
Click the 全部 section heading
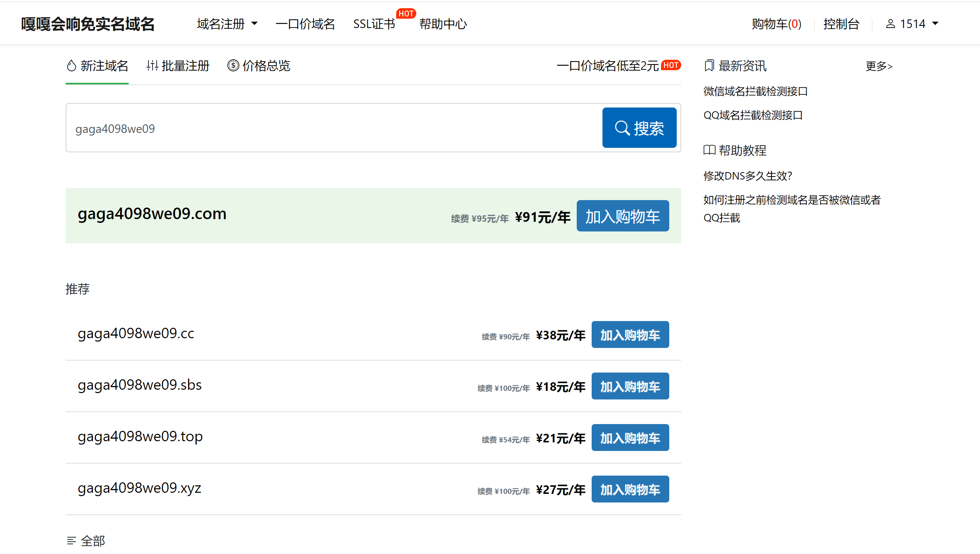coord(93,541)
